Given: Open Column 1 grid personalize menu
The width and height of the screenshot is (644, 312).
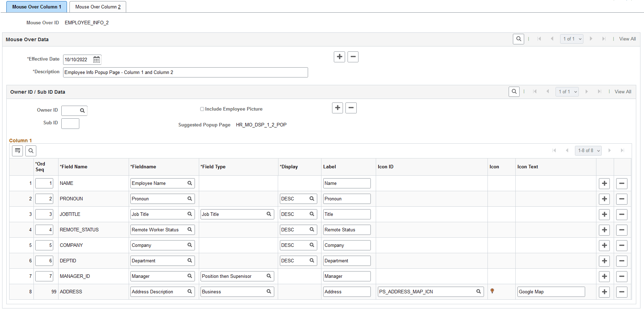Looking at the screenshot, I should (x=18, y=151).
